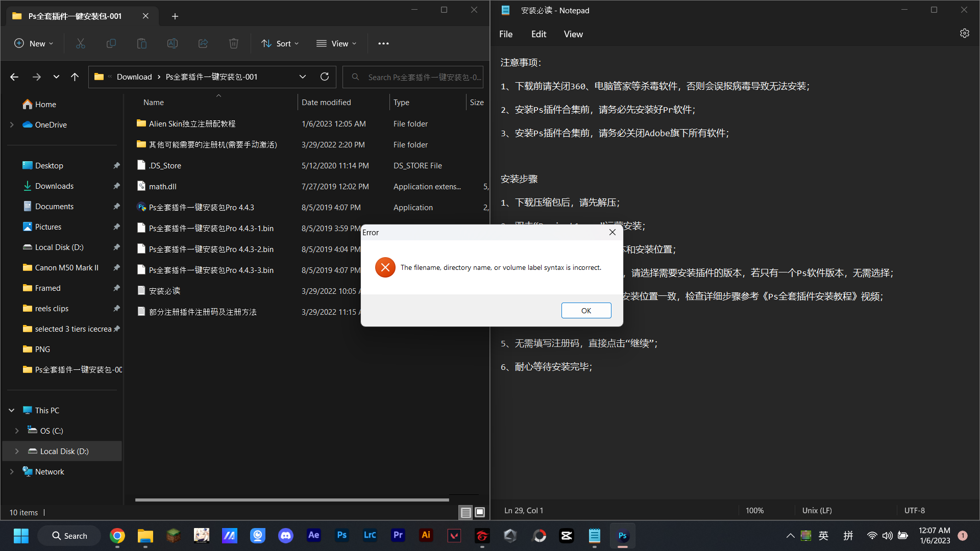Open Discord from the taskbar

[x=285, y=535]
